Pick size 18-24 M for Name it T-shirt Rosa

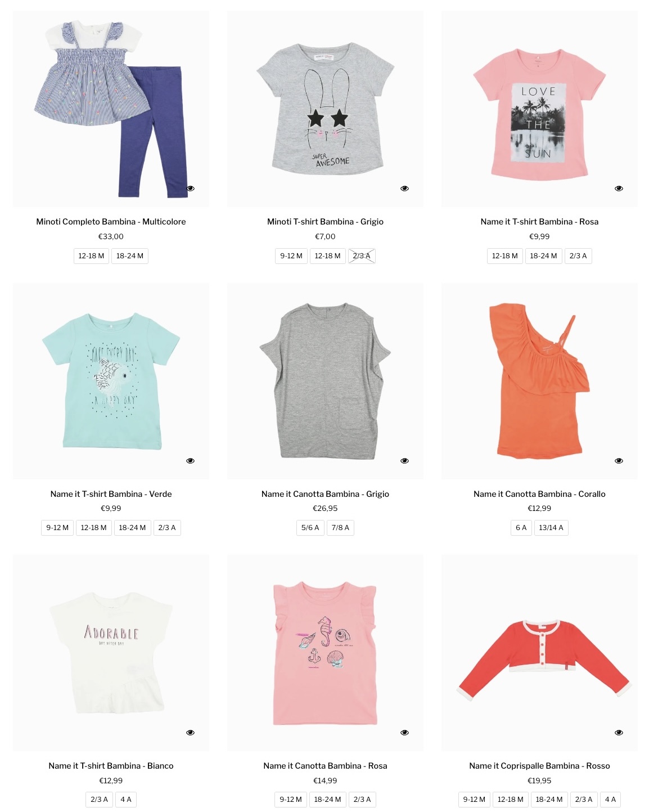click(543, 256)
